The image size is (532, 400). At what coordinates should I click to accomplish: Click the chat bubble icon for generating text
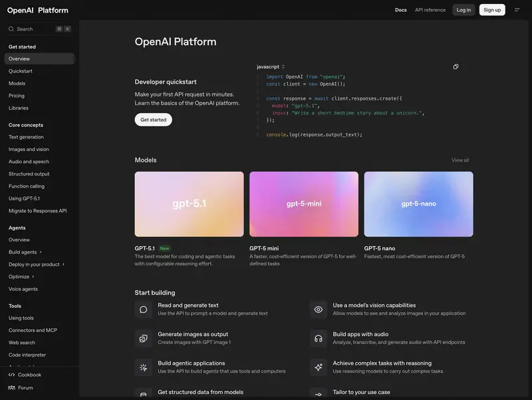[142, 308]
